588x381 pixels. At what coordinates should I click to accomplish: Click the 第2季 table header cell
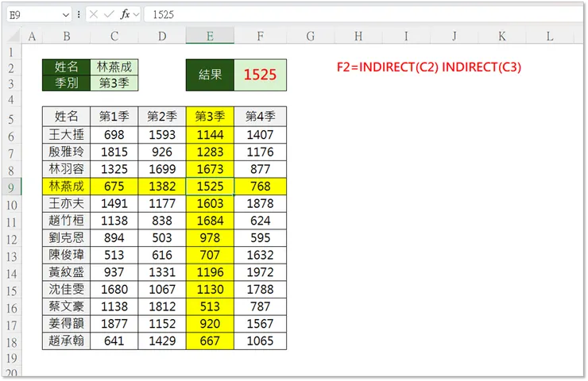click(162, 117)
